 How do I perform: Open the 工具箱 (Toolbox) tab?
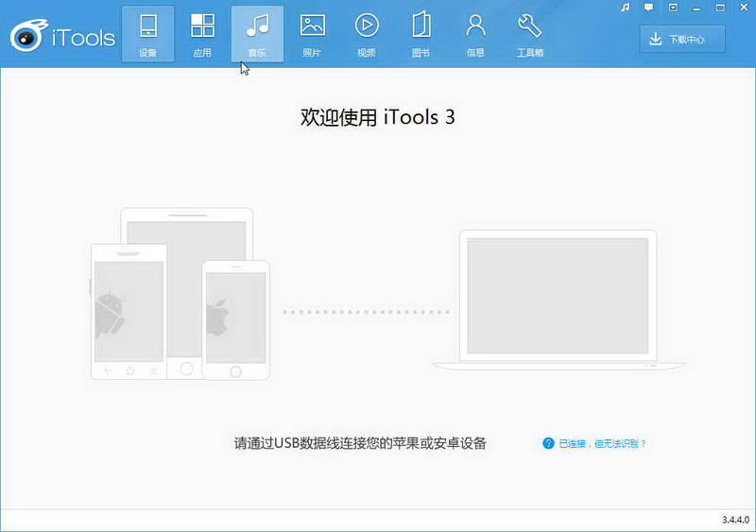530,34
